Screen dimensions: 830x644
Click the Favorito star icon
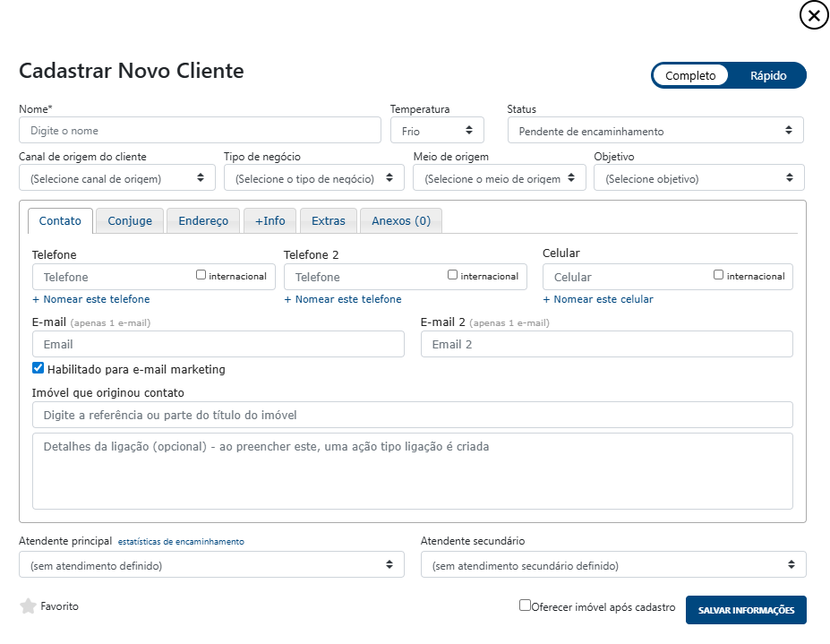(x=28, y=606)
